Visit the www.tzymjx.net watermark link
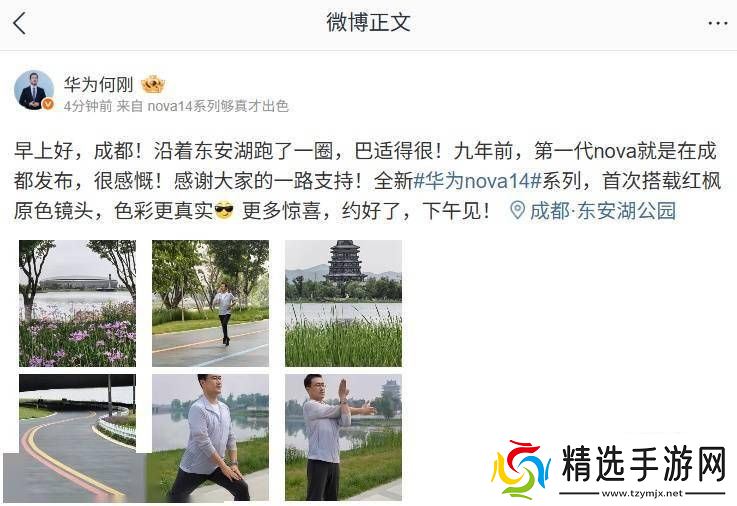Image resolution: width=737 pixels, height=506 pixels. (x=642, y=493)
